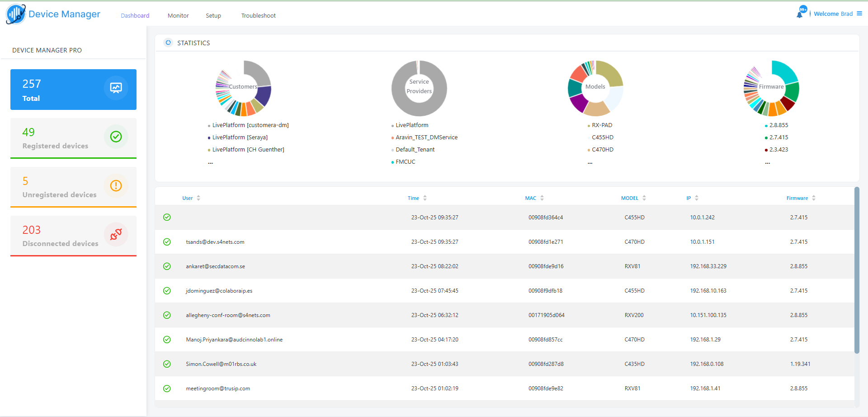Image resolution: width=868 pixels, height=417 pixels.
Task: Click the Device Manager logo icon
Action: click(16, 14)
